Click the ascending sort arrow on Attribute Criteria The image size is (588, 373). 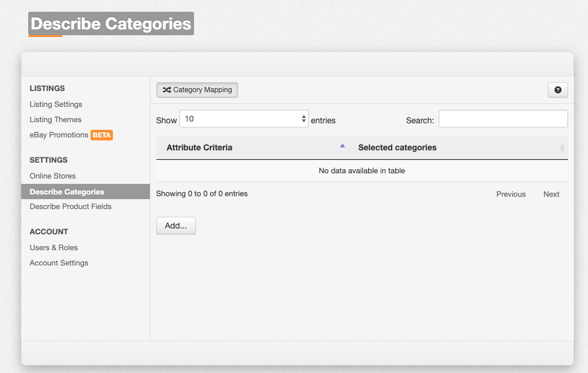tap(342, 146)
